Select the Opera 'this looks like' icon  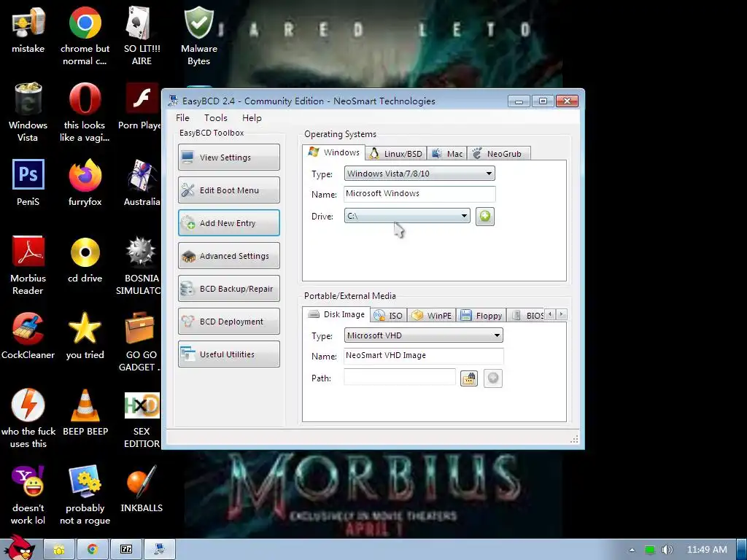85,112
